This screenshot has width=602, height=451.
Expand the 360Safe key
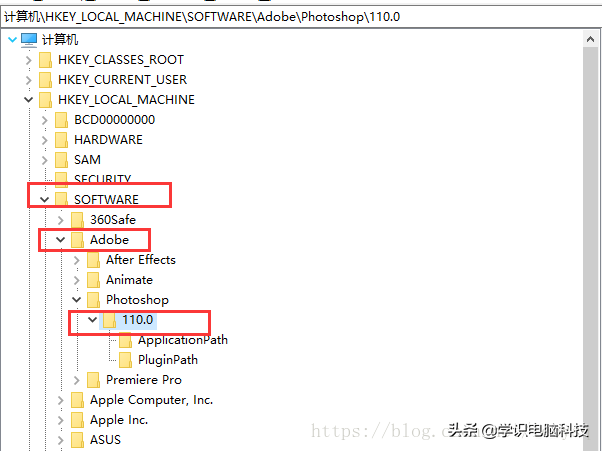point(61,220)
